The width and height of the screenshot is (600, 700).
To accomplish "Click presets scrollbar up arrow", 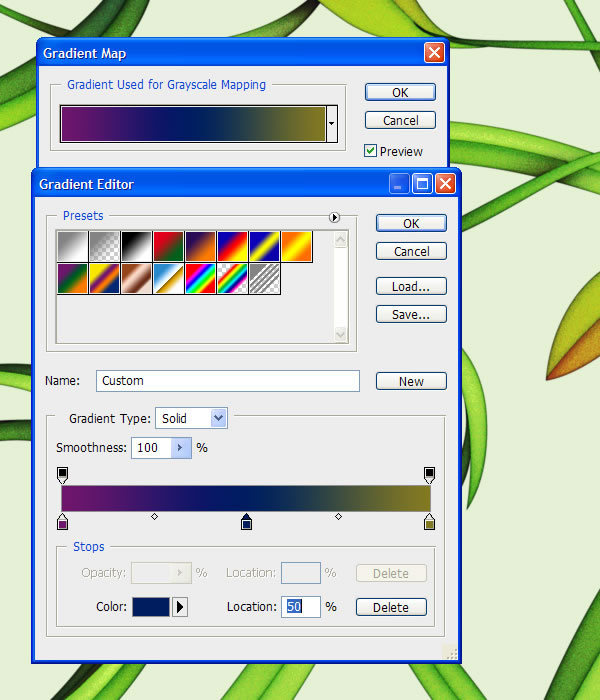I will (341, 240).
